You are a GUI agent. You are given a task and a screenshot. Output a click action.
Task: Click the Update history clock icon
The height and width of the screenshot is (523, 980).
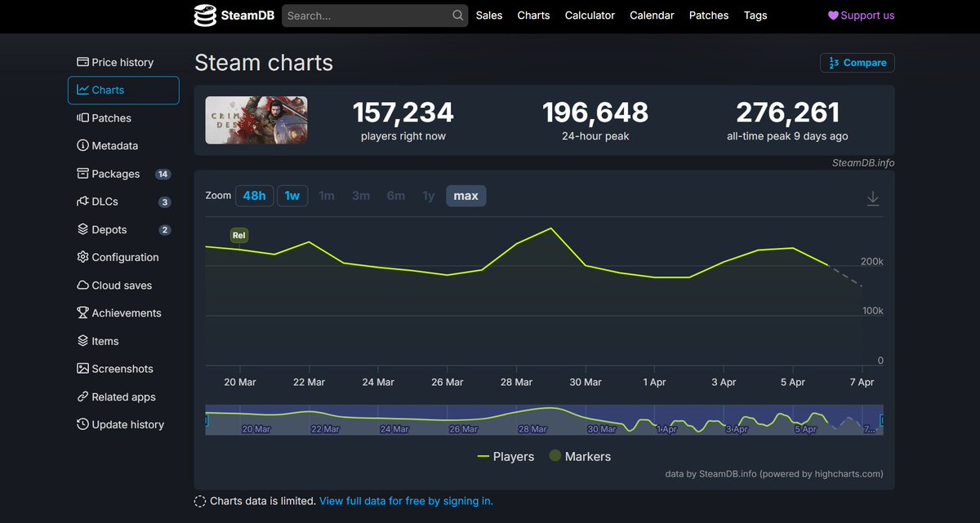[82, 424]
